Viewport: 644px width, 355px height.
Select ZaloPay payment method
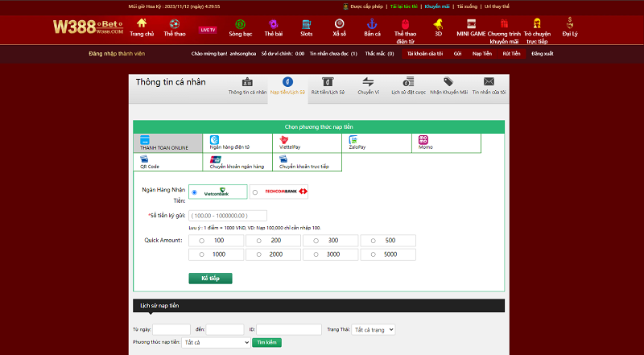pyautogui.click(x=377, y=143)
